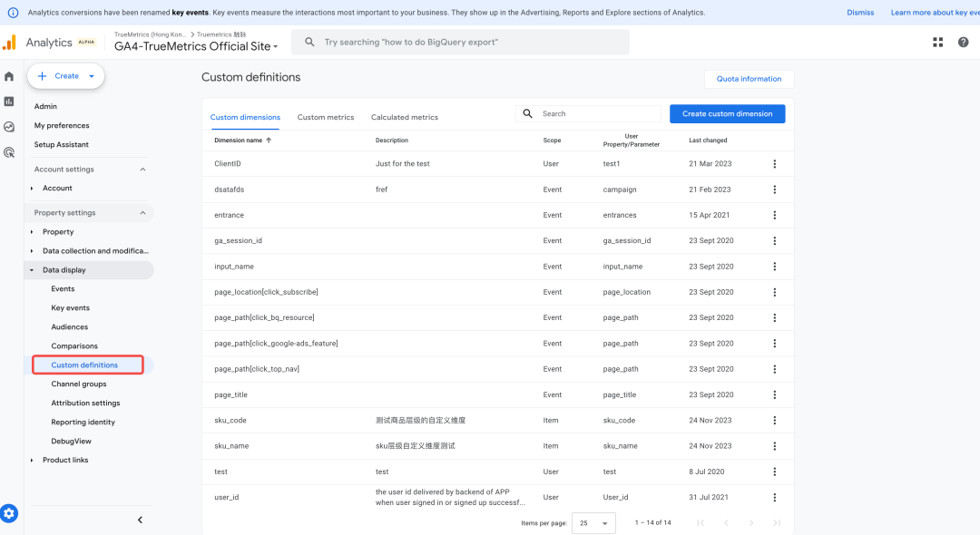Viewport: 980px width, 535px height.
Task: Dismiss the key events notice
Action: coord(860,13)
